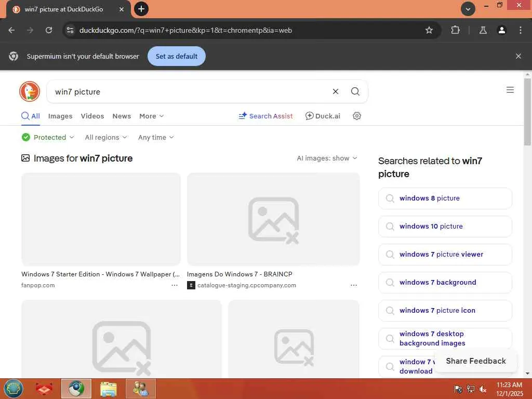Click the volume muted tray icon
Screen dimensions: 532x399
(x=483, y=389)
